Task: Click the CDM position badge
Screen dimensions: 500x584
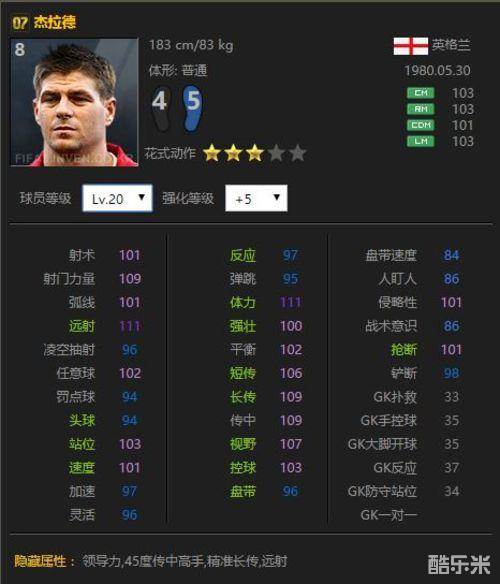Action: [421, 125]
